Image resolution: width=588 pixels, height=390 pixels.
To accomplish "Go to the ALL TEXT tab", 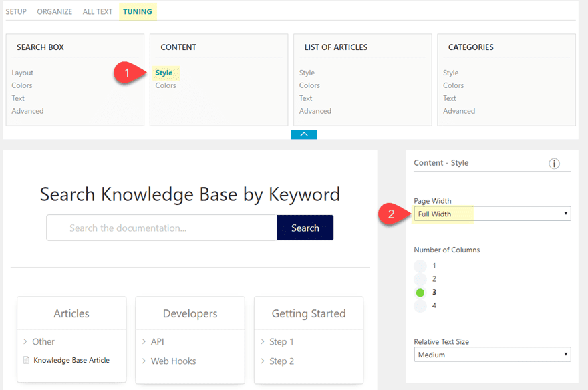I will 97,11.
